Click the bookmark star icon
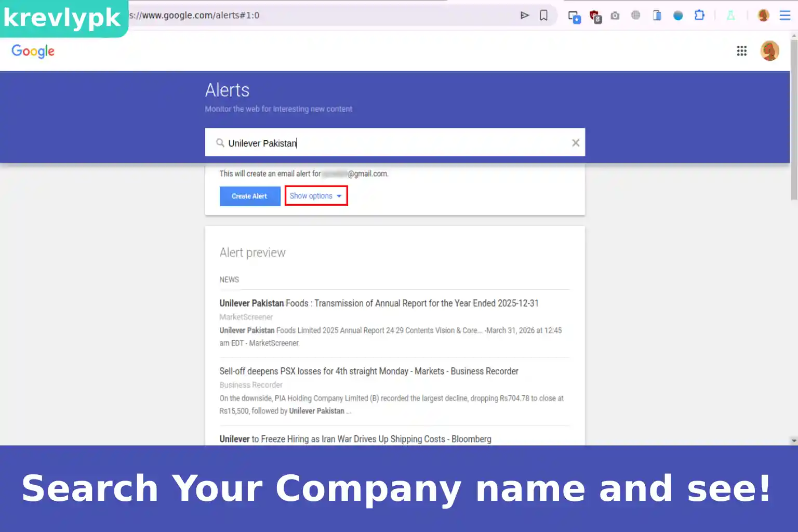Screen dimensions: 798x532 [543, 16]
